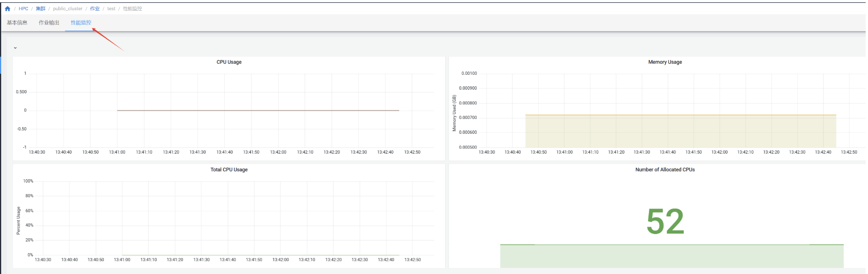The width and height of the screenshot is (868, 274).
Task: Open the 作业输出 tab
Action: tap(49, 23)
